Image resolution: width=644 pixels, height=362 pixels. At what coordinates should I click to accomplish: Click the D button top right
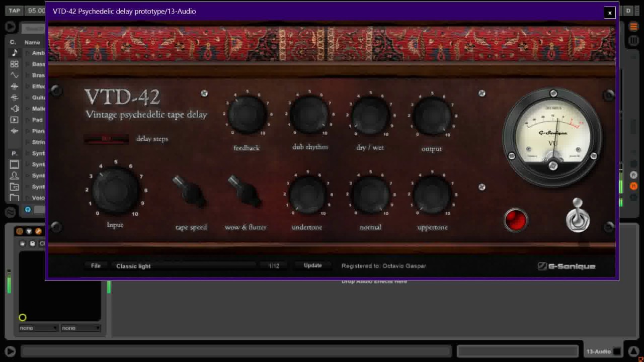(628, 11)
